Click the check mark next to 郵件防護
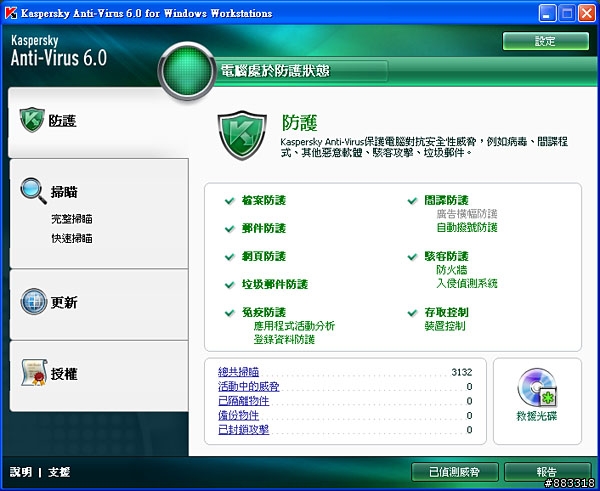The height and width of the screenshot is (491, 600). (230, 229)
